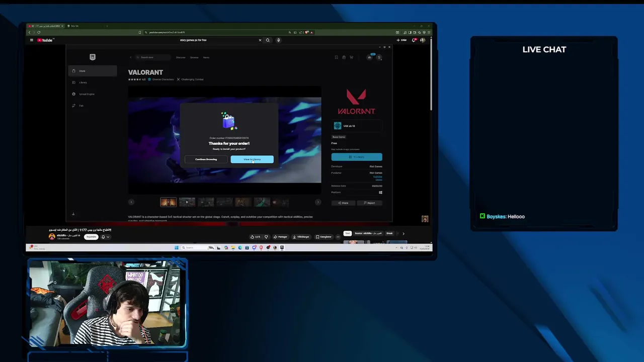Open Fab in Epic sidebar

(x=93, y=106)
